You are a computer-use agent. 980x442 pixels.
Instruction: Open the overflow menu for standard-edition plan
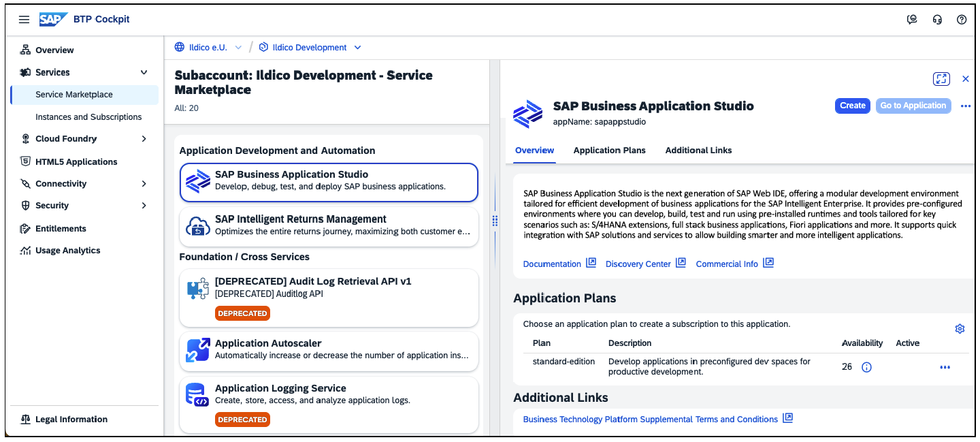coord(945,366)
